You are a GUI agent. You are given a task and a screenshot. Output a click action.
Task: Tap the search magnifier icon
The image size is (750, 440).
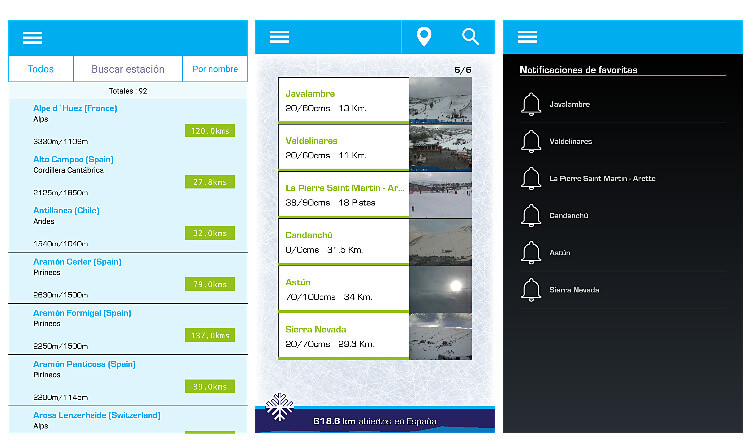470,36
